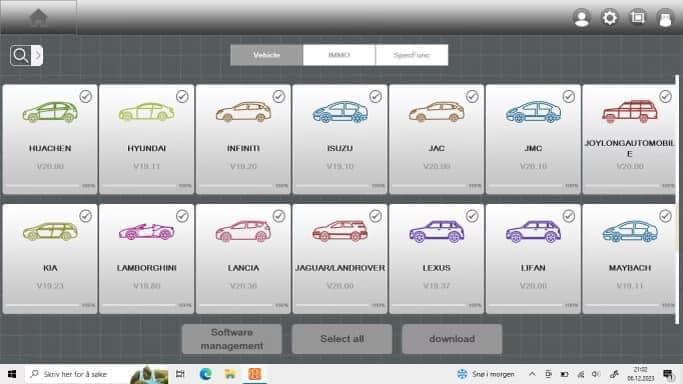The height and width of the screenshot is (384, 683).
Task: Uncheck the MAYBACH selection checkmark
Action: 665,216
